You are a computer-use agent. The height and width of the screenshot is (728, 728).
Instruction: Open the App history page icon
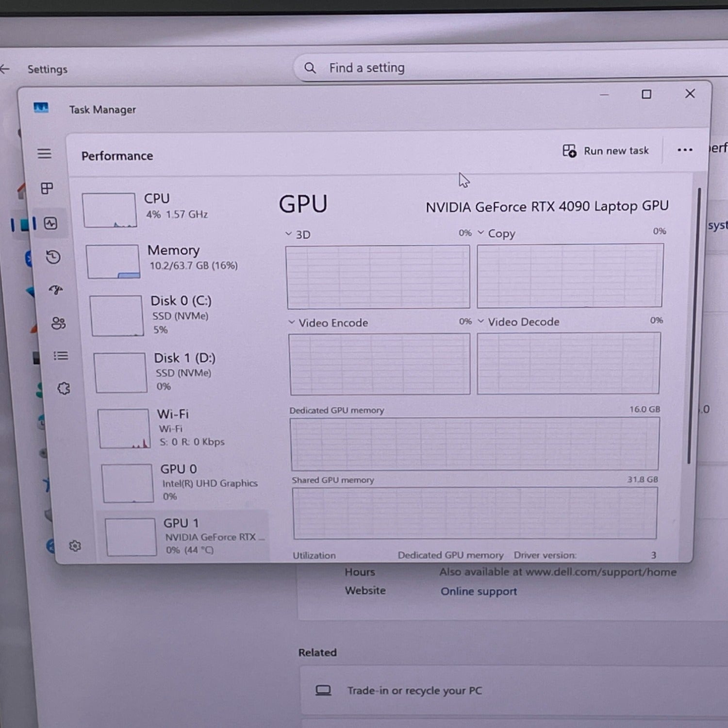53,257
